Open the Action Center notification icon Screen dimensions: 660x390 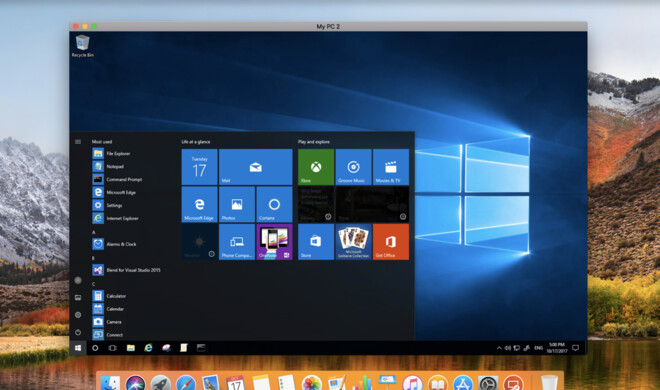point(575,348)
